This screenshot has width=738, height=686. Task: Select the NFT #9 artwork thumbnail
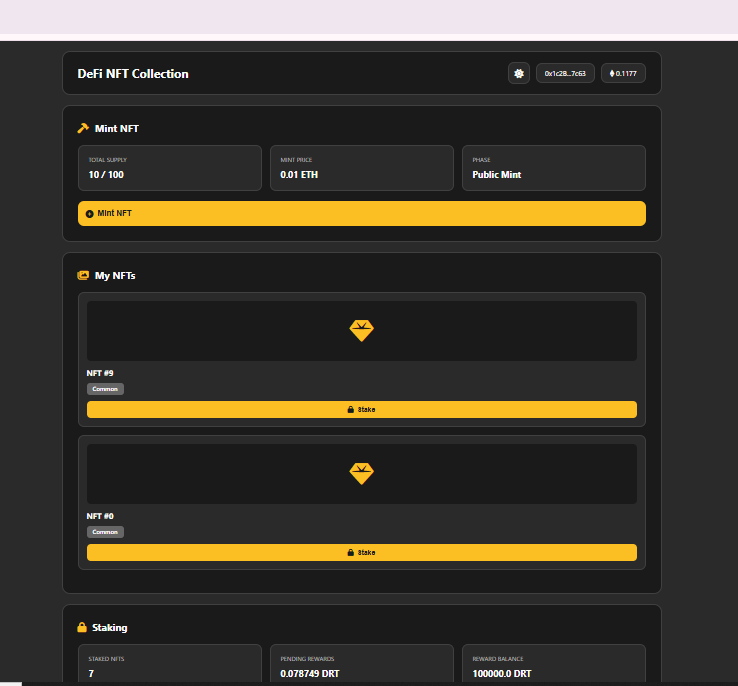click(361, 331)
